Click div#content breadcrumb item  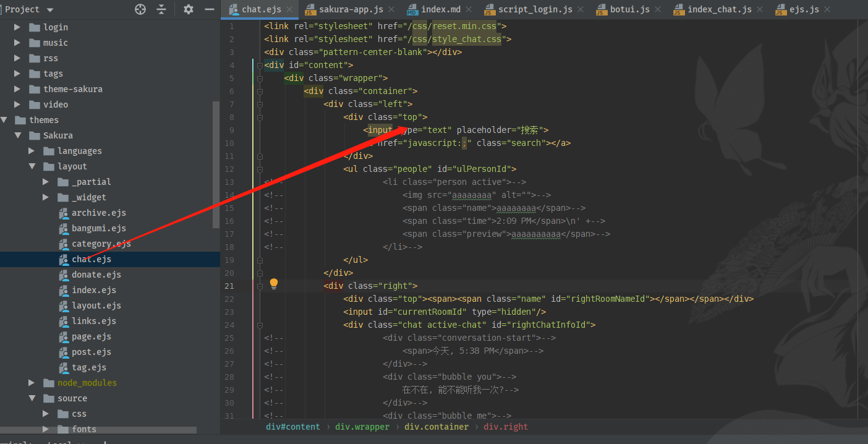(x=293, y=427)
